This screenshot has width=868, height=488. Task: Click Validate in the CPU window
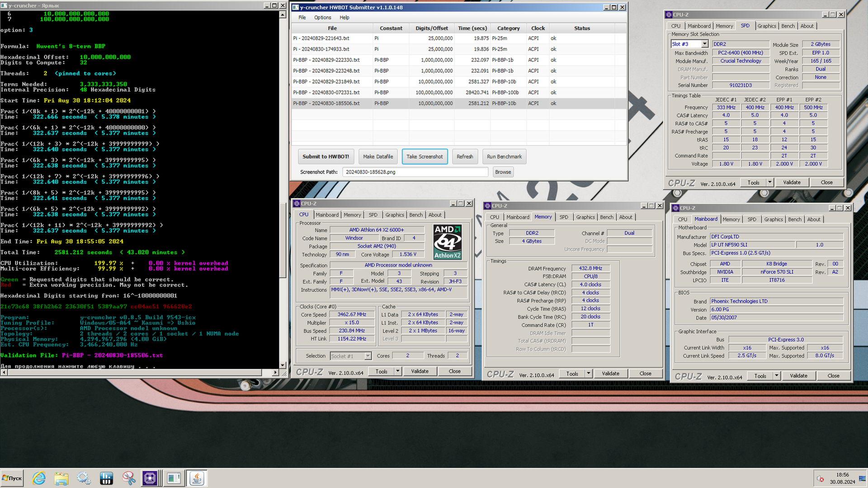point(420,371)
